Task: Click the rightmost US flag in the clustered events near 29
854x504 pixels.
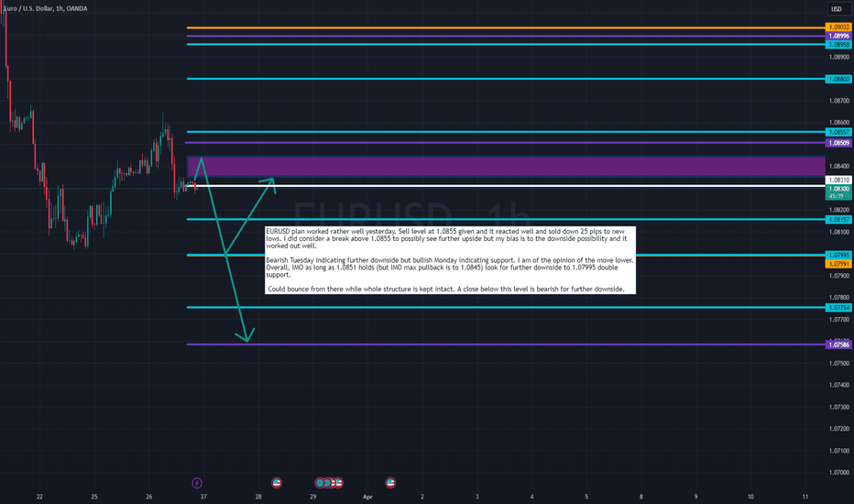Action: 338,483
